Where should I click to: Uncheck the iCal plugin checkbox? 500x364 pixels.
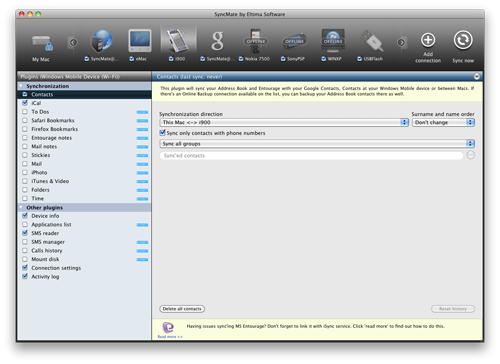click(25, 103)
